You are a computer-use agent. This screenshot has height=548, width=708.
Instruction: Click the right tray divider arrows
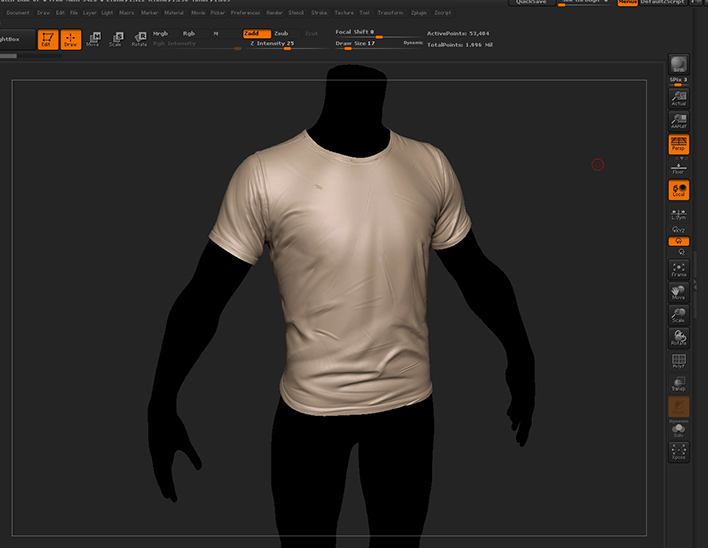(695, 284)
